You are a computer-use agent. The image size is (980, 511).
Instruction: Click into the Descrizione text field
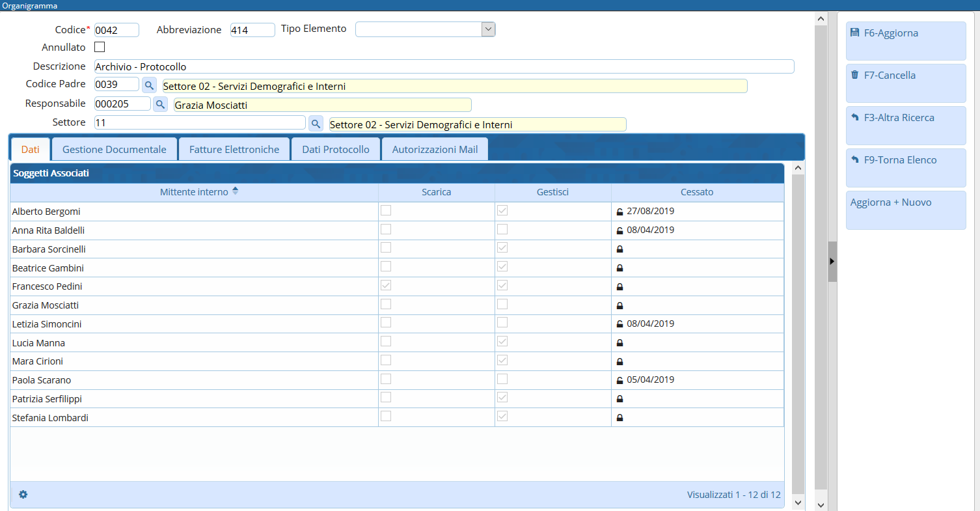[x=444, y=66]
